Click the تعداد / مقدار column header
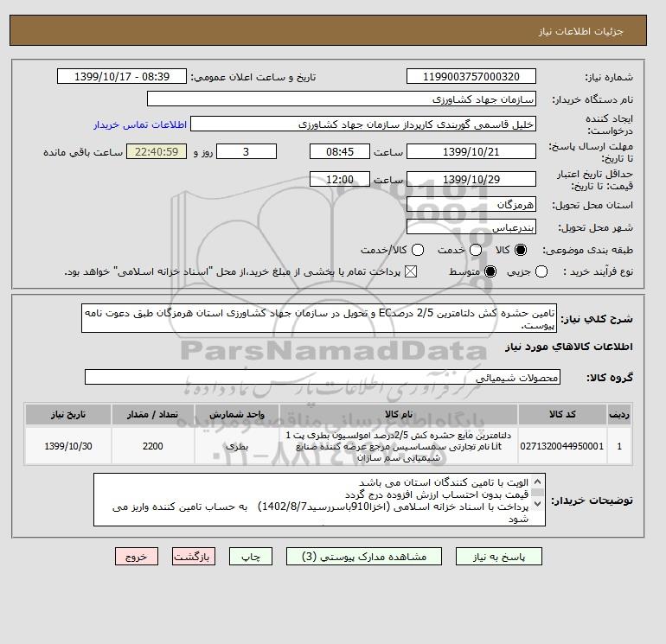This screenshot has height=644, width=666. click(x=153, y=414)
